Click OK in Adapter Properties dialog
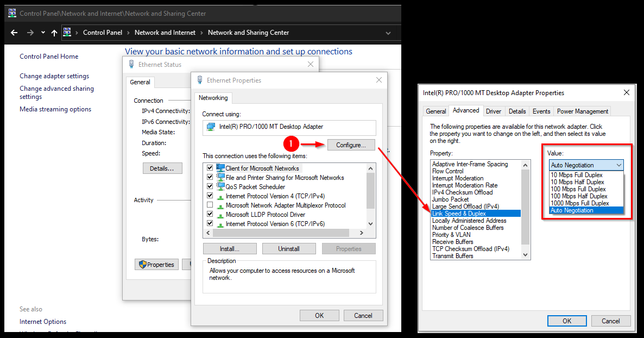The height and width of the screenshot is (338, 644). click(x=567, y=321)
